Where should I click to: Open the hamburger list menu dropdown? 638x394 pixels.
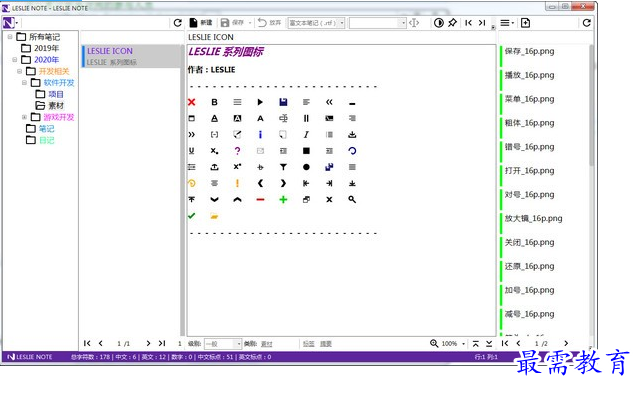point(507,23)
